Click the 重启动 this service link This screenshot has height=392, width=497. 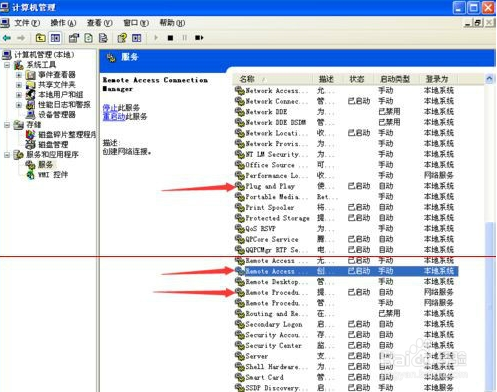point(114,116)
